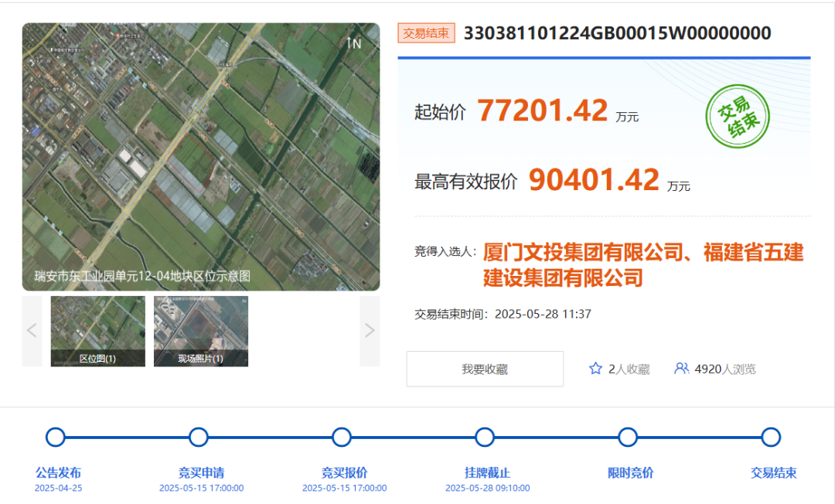Click the 4920人浏览 count text

(x=724, y=369)
